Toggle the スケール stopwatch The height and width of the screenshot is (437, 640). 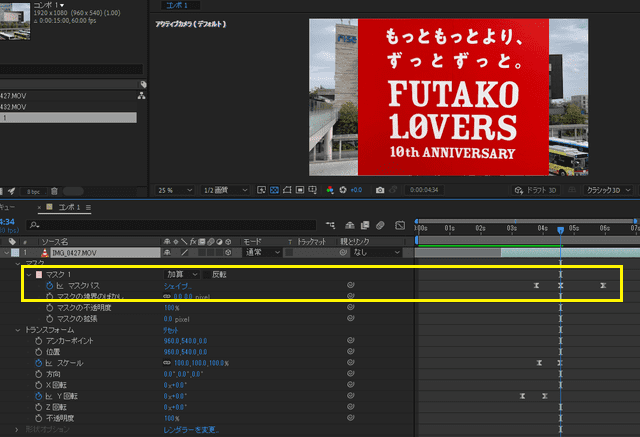pos(38,363)
